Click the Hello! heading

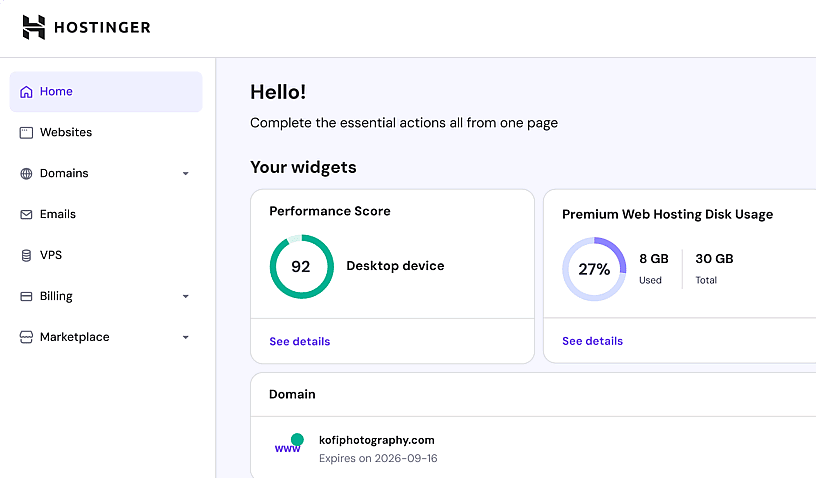point(278,92)
